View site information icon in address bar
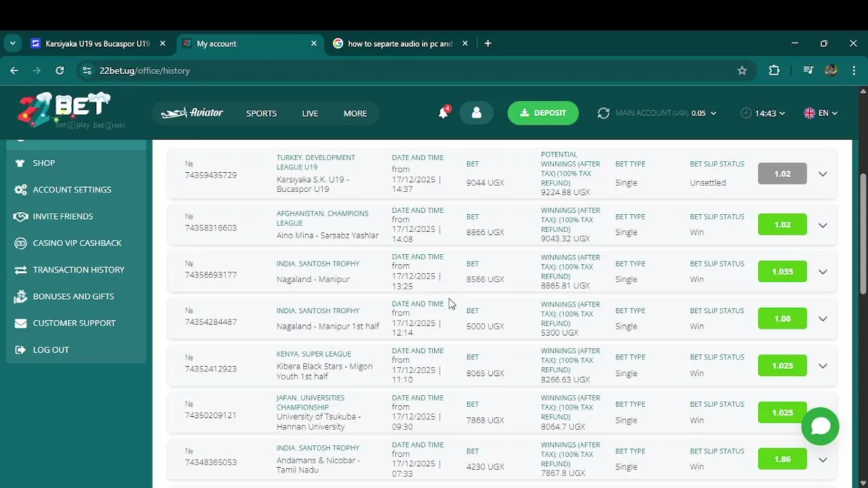 pyautogui.click(x=86, y=70)
